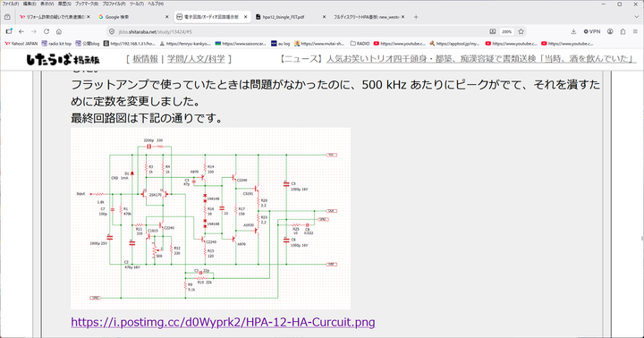Close the 電子回路/オーディオ回路掲示板 tab
This screenshot has width=644, height=338.
[x=246, y=17]
